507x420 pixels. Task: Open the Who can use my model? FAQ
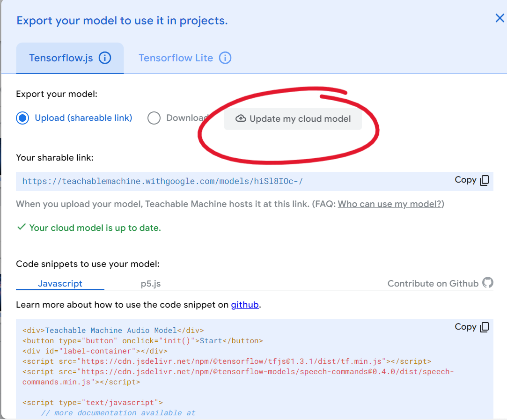pos(389,204)
